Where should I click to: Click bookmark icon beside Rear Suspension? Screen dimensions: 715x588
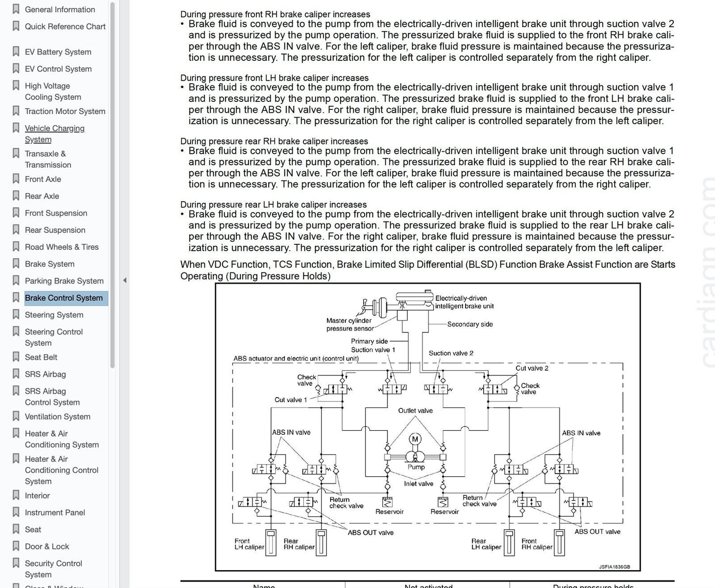click(16, 229)
